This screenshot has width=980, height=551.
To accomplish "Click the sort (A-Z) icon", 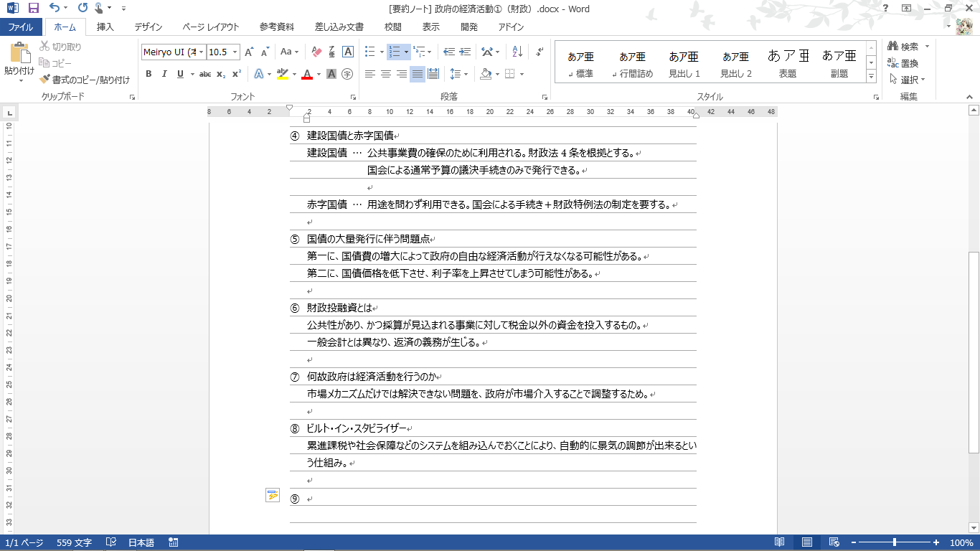I will (517, 52).
